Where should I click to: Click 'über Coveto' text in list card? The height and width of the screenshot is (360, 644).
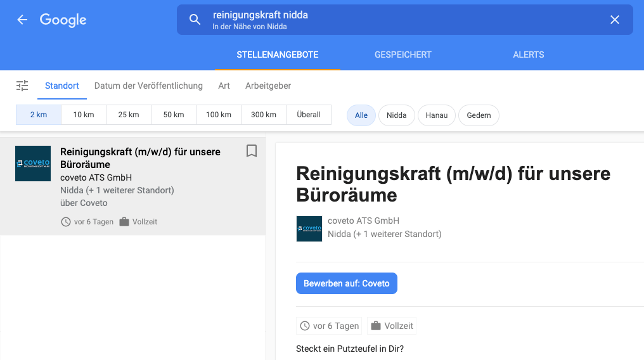84,203
